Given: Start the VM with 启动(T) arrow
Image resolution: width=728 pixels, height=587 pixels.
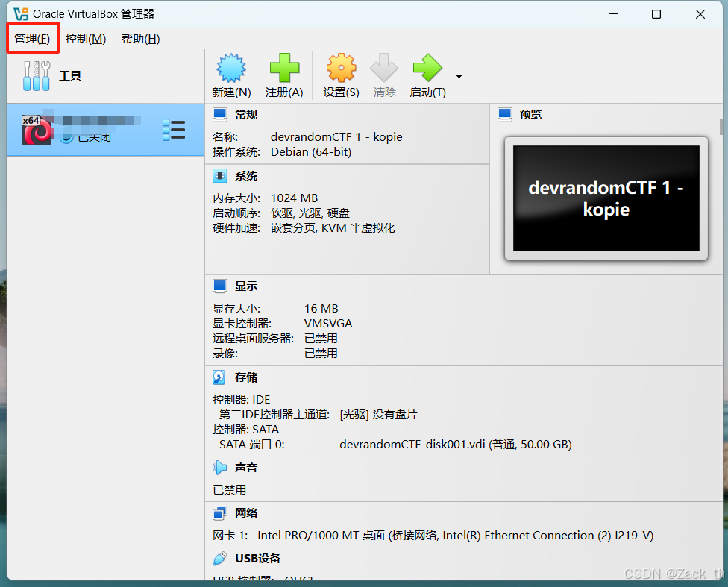Looking at the screenshot, I should (x=427, y=69).
